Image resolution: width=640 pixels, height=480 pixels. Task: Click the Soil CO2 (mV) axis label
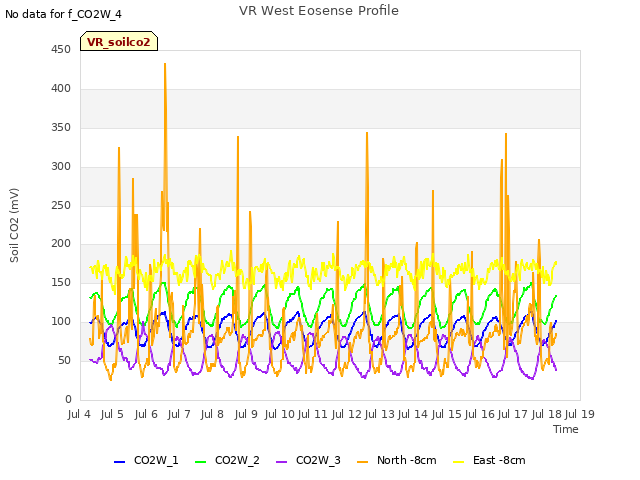coord(14,225)
